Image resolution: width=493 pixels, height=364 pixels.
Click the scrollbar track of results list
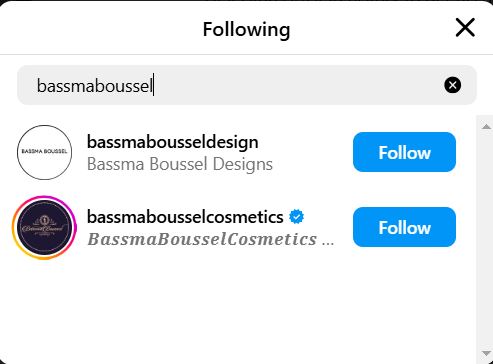coord(485,240)
